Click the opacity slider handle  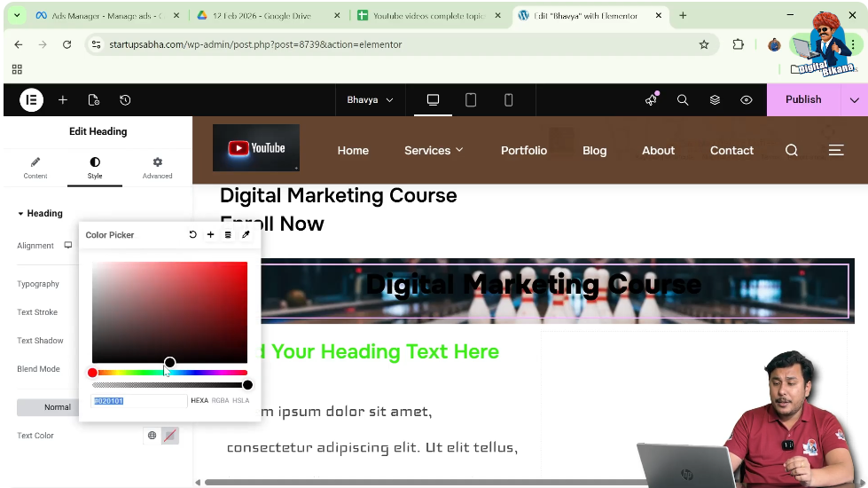click(247, 385)
